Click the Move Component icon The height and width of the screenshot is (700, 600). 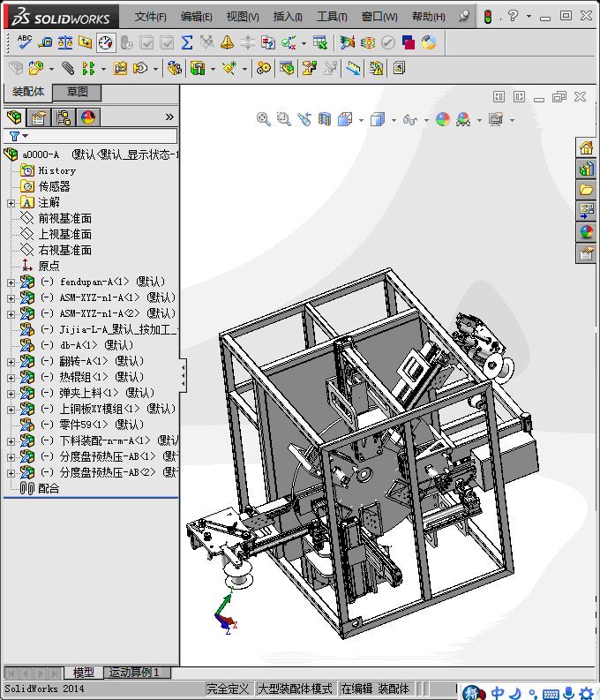pyautogui.click(x=140, y=68)
